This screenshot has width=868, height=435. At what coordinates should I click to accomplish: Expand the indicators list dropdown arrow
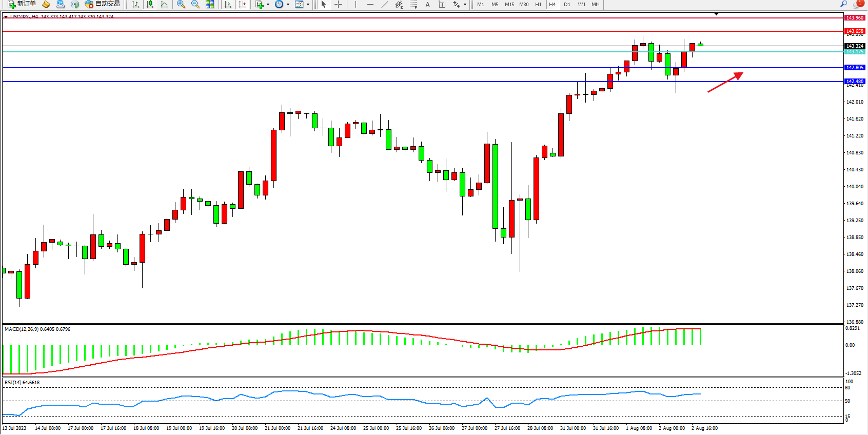point(268,5)
